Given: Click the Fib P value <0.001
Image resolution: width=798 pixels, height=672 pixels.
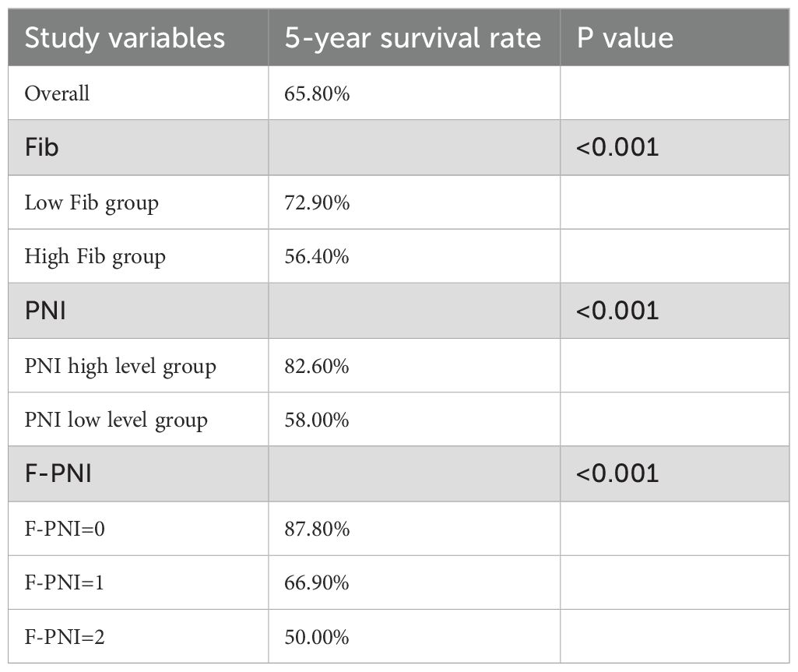Looking at the screenshot, I should point(617,148).
